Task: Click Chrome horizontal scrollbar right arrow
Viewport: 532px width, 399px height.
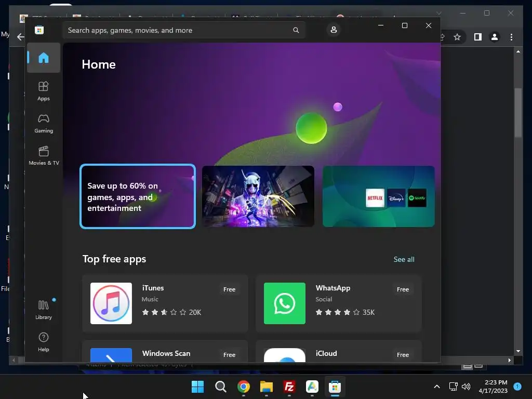Action: [509, 361]
